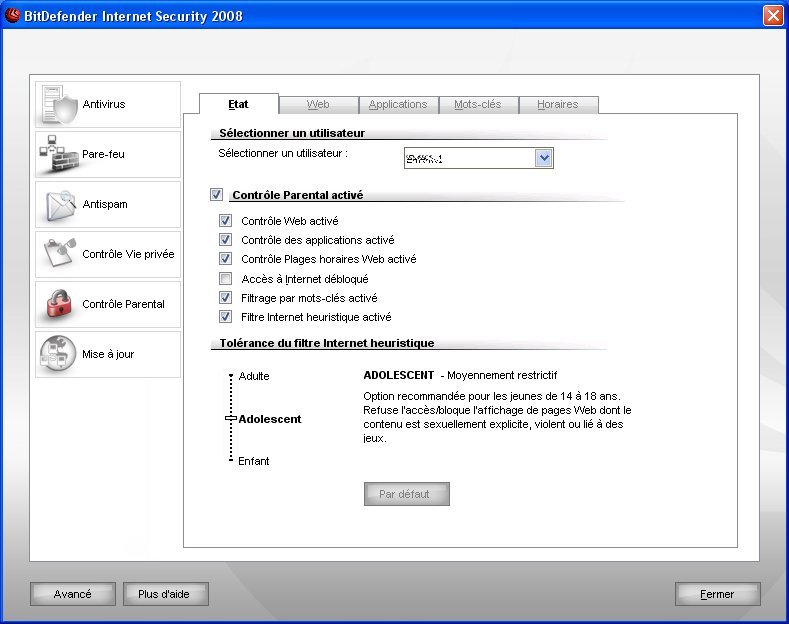The image size is (789, 624).
Task: Click the Avancé button
Action: [73, 594]
